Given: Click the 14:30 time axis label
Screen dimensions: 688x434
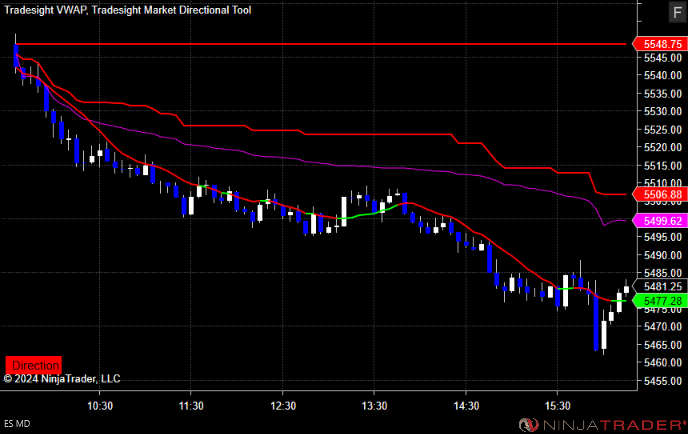Looking at the screenshot, I should [x=466, y=406].
